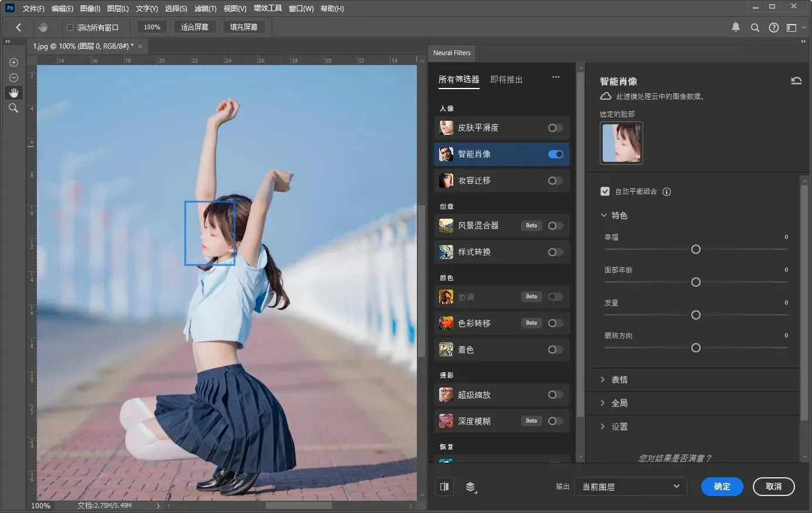Click the 适合屏幕 button
This screenshot has width=812, height=513.
(195, 27)
